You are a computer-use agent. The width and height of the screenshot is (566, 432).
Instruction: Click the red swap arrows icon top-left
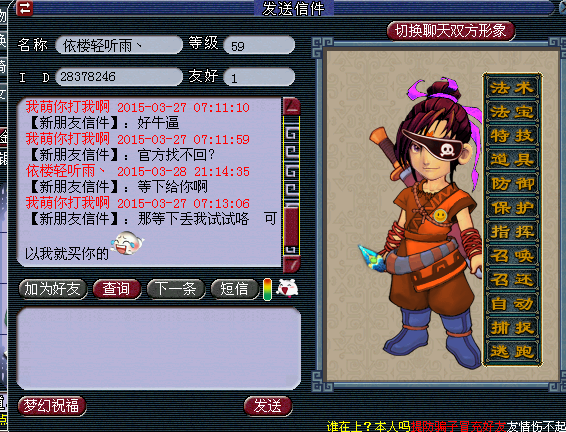click(x=25, y=8)
